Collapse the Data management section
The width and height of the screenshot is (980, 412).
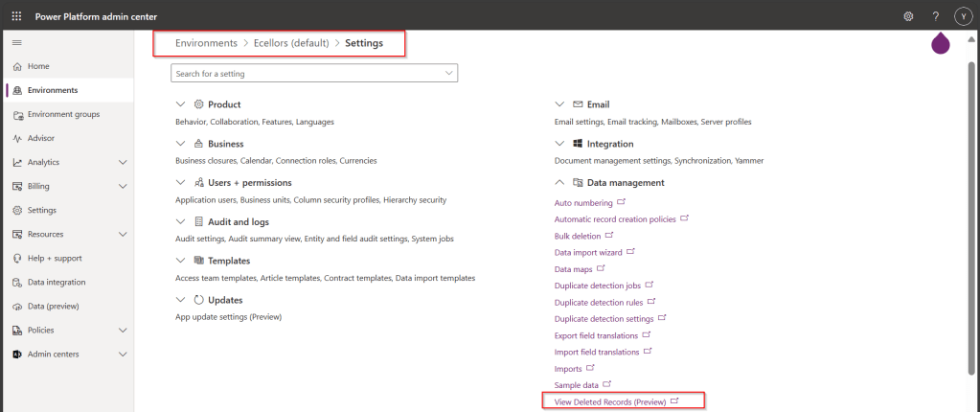point(559,182)
